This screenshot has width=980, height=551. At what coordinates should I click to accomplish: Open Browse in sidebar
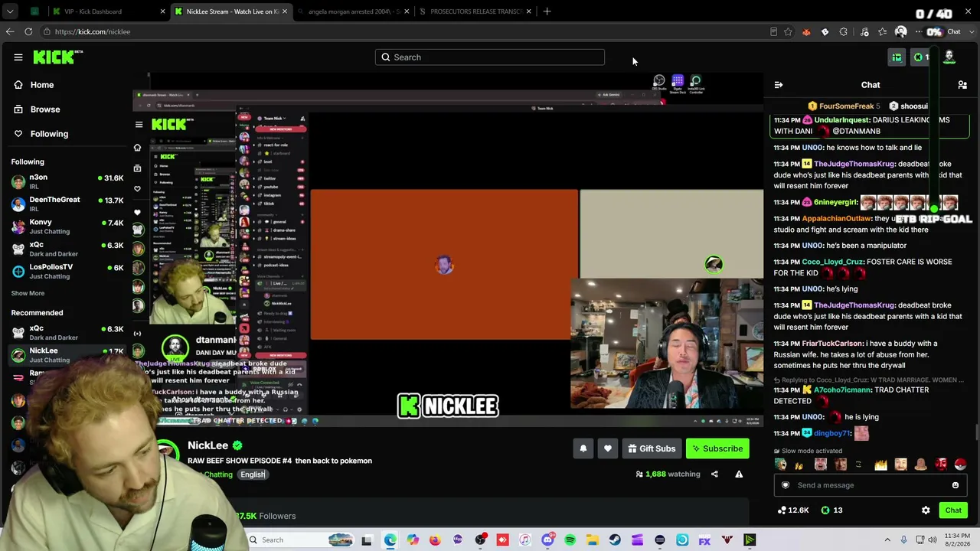pyautogui.click(x=38, y=109)
